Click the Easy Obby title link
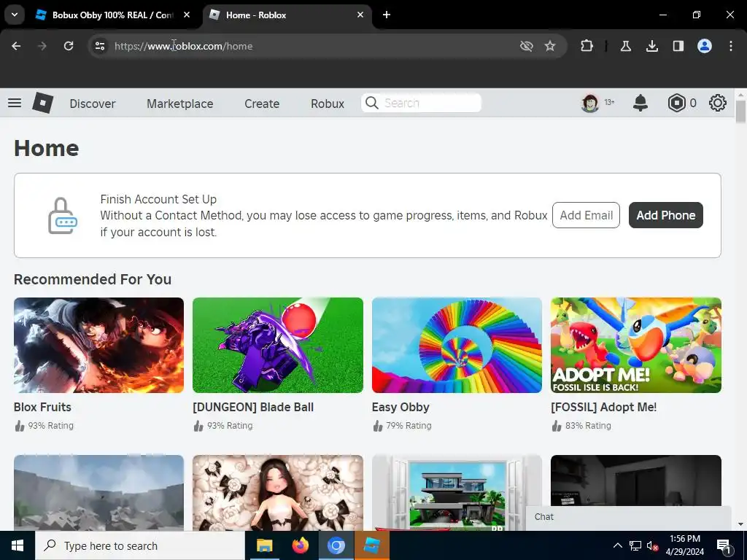This screenshot has height=560, width=747. (x=400, y=407)
